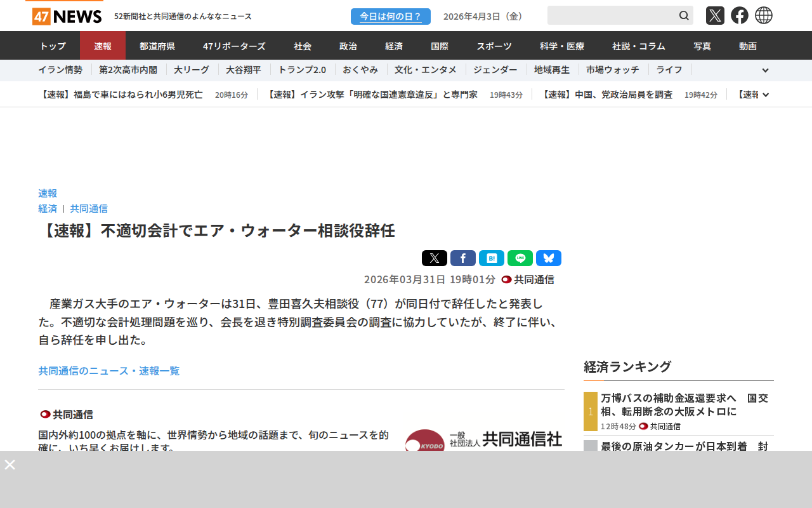Click the 速報 breadcrumb link
The height and width of the screenshot is (508, 812).
pyautogui.click(x=48, y=193)
